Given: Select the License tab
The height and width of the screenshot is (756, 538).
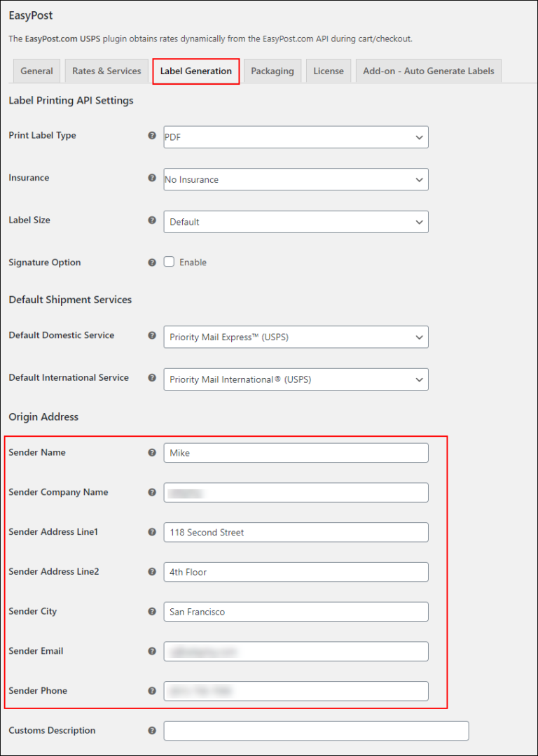Looking at the screenshot, I should pyautogui.click(x=329, y=71).
